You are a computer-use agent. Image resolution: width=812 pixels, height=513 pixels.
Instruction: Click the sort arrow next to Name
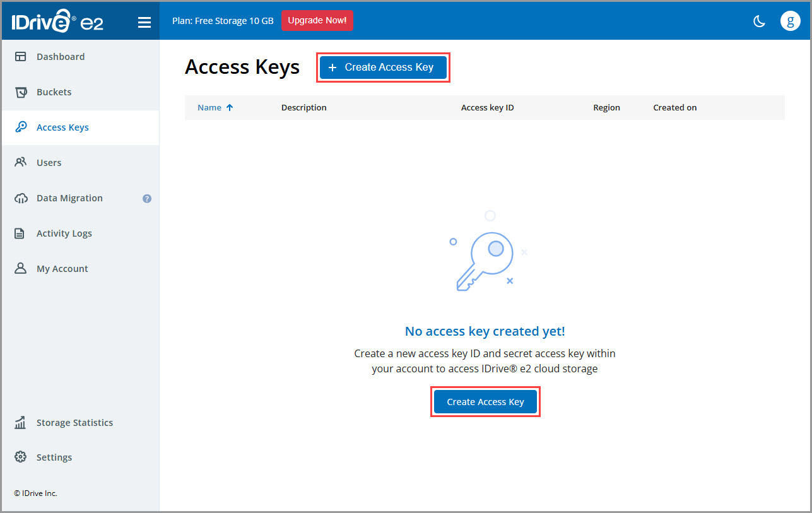tap(230, 108)
